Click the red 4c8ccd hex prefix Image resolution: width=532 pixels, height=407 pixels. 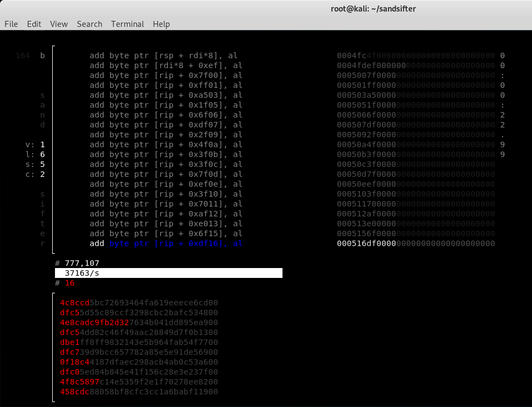72,303
